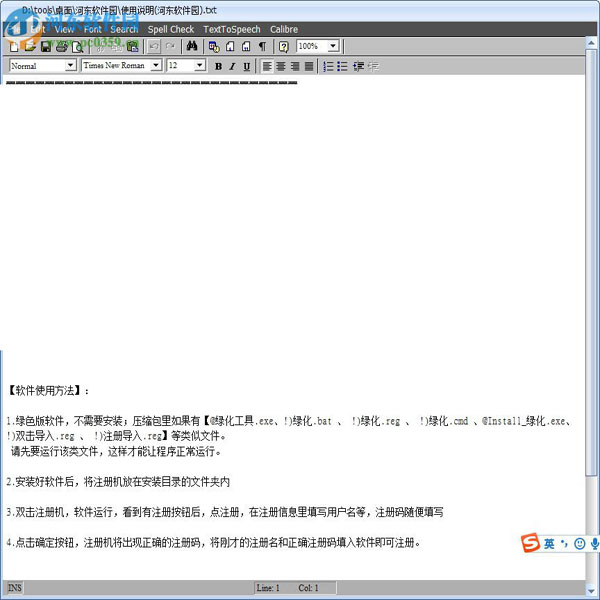This screenshot has height=600, width=600.
Task: Open the Search menu
Action: (x=124, y=29)
